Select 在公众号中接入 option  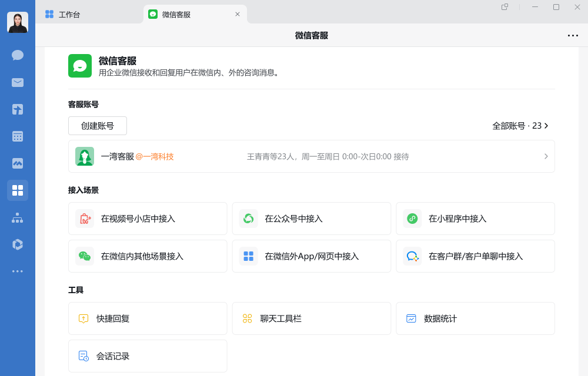click(x=312, y=219)
